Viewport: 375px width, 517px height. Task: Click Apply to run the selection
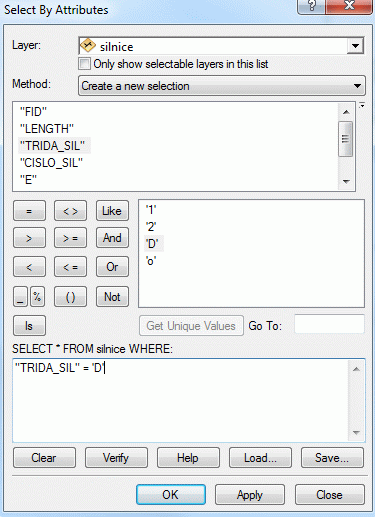tap(250, 495)
